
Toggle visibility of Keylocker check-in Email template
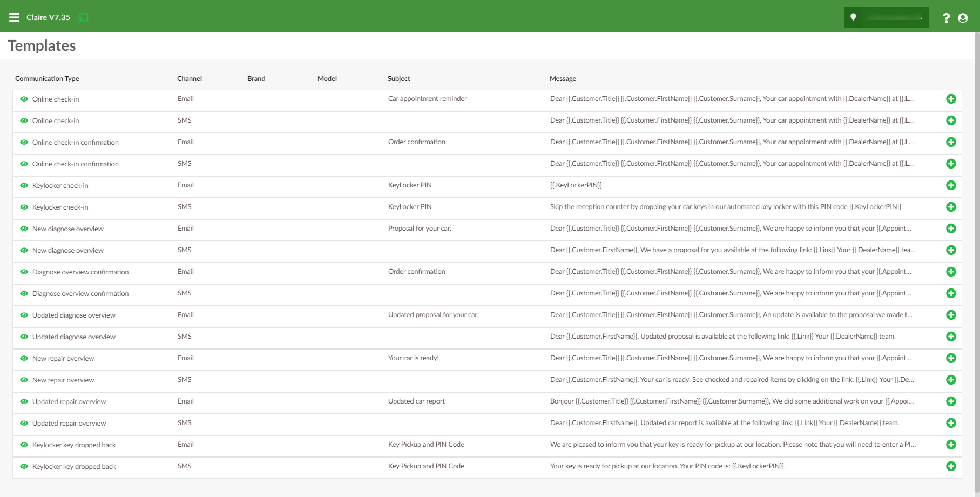(24, 185)
